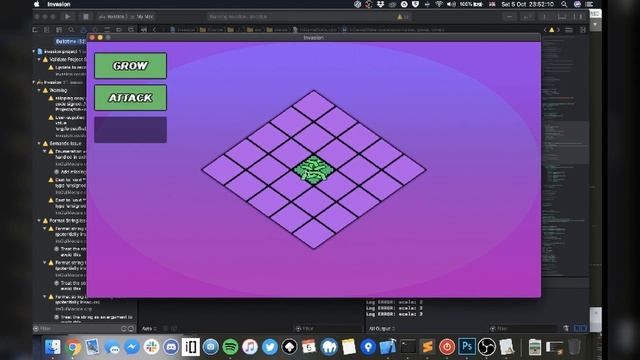This screenshot has width=640, height=360.
Task: Click the warning count badge in the Xcode status bar
Action: coord(403,17)
